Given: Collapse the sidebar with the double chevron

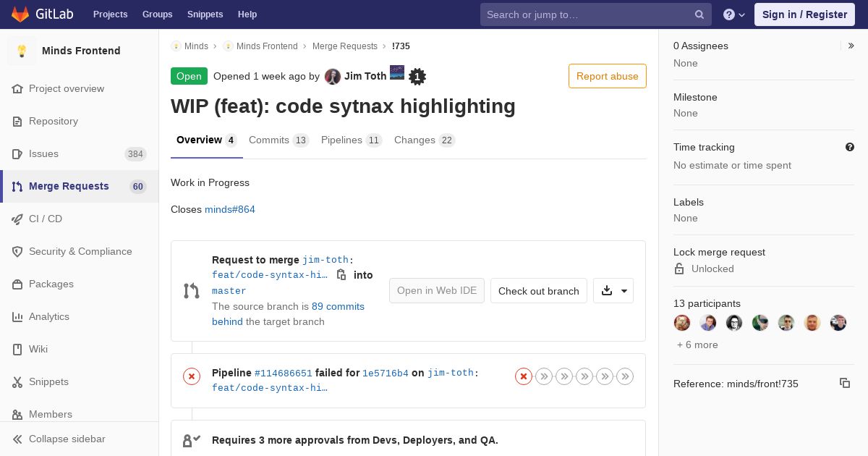Looking at the screenshot, I should click(17, 439).
